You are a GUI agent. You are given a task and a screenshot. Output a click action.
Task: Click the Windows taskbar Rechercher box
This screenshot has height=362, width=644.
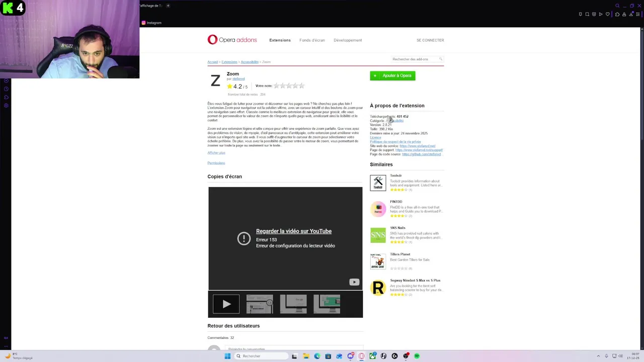[x=262, y=356]
